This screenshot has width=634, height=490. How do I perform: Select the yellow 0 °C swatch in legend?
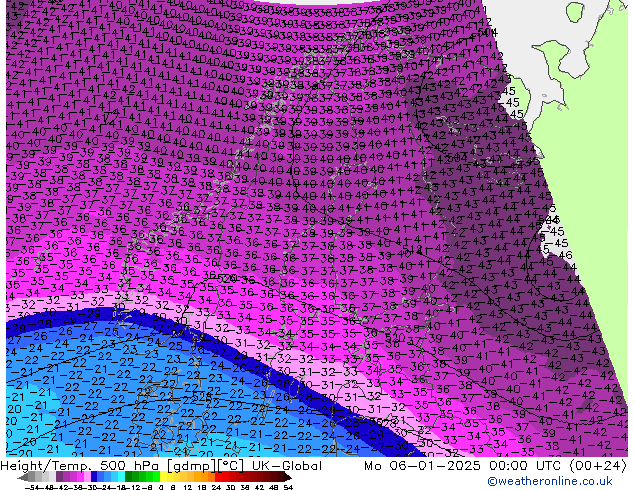pyautogui.click(x=163, y=477)
